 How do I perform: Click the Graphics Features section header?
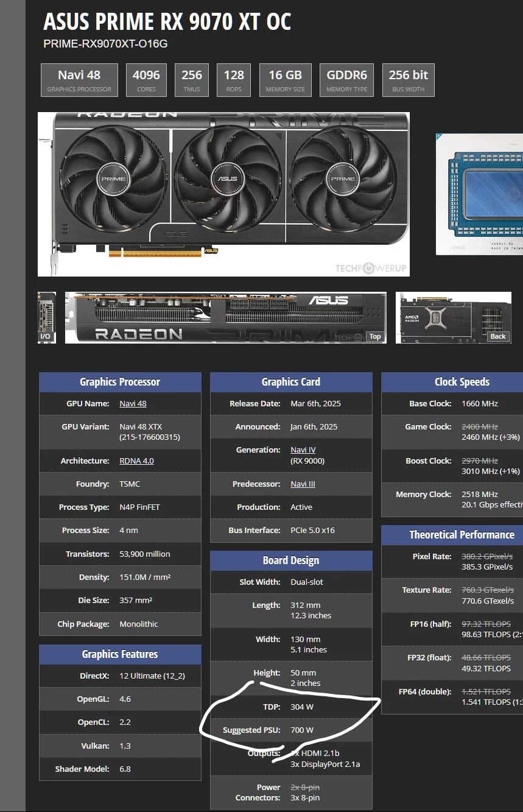coord(120,654)
